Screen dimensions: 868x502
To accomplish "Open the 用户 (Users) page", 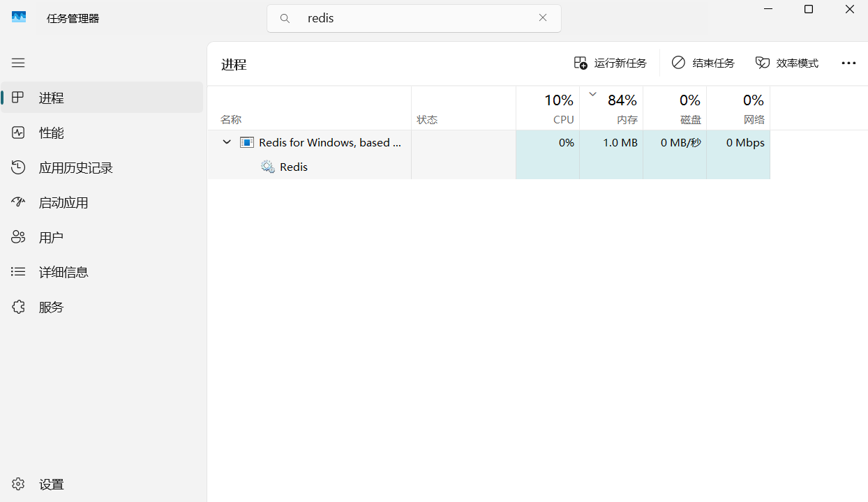I will (x=102, y=237).
